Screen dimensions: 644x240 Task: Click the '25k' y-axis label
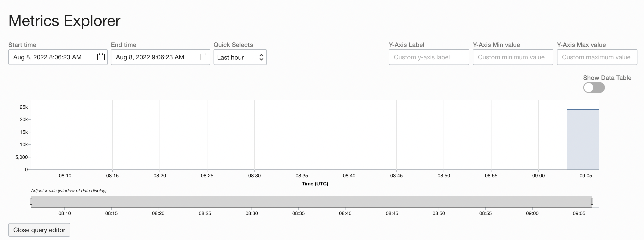click(24, 107)
